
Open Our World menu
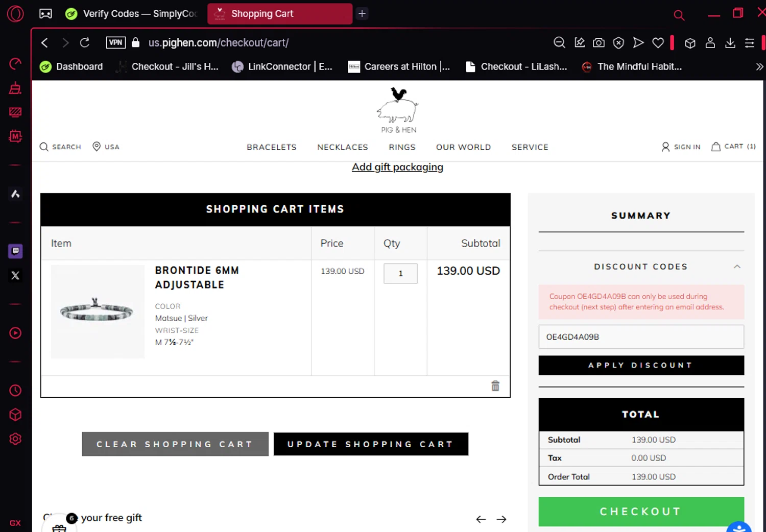pyautogui.click(x=464, y=147)
